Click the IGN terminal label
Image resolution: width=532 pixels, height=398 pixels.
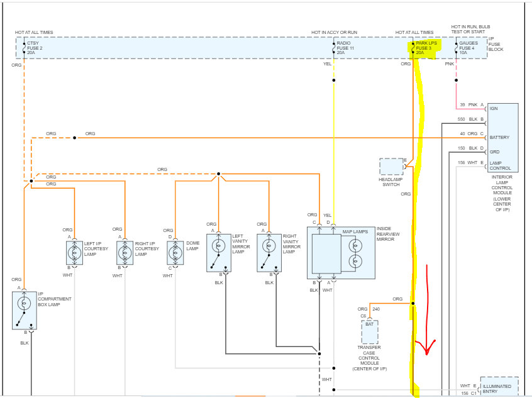pyautogui.click(x=494, y=109)
